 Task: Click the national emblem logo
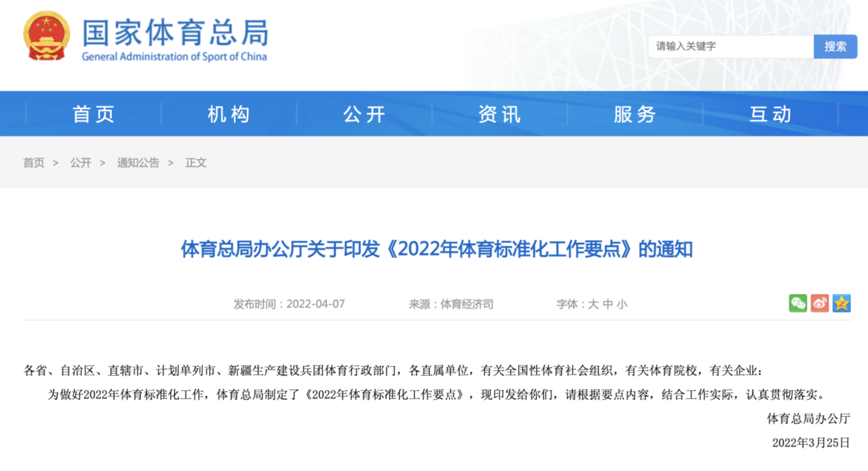(46, 36)
